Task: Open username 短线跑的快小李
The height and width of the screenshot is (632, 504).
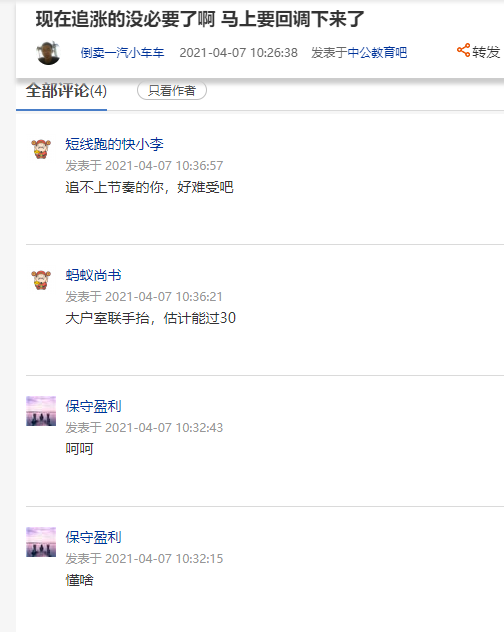Action: pyautogui.click(x=115, y=144)
